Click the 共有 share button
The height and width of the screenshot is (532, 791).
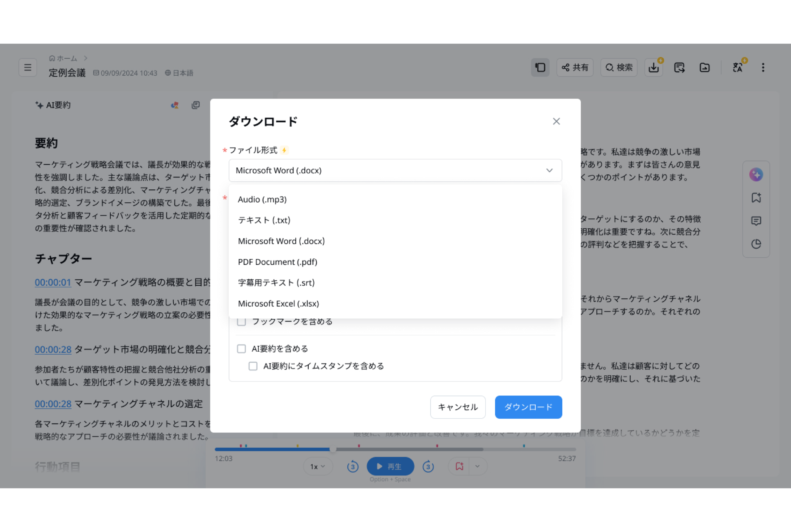[x=575, y=68]
